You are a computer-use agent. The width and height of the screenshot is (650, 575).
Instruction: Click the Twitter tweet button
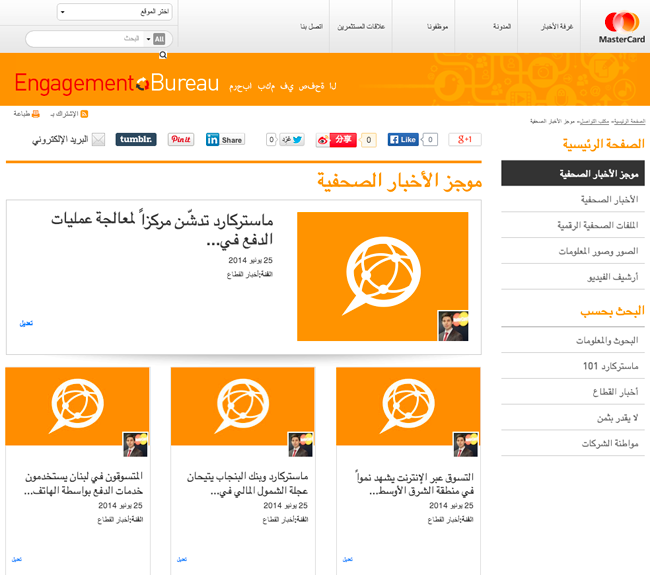tap(292, 140)
